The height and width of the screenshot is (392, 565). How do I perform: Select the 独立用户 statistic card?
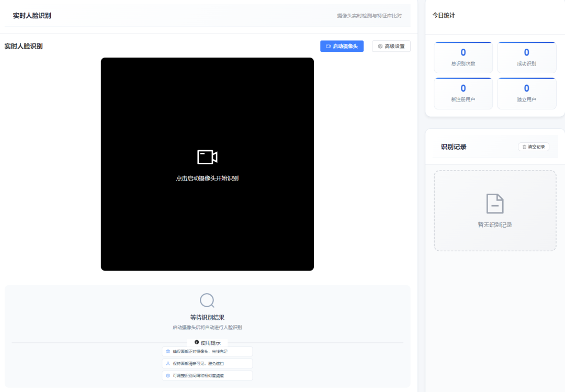[x=526, y=93]
